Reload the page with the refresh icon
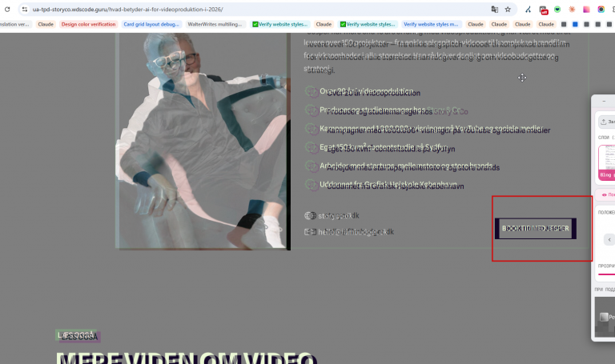The image size is (615, 364). 7,10
